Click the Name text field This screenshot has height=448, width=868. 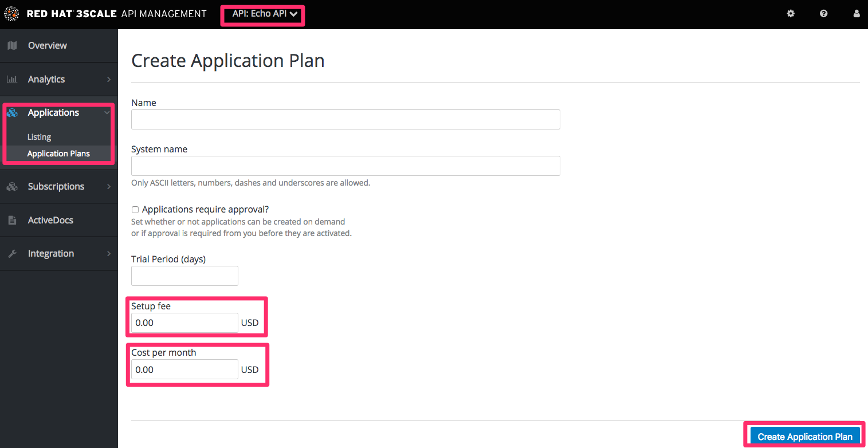[x=345, y=120]
